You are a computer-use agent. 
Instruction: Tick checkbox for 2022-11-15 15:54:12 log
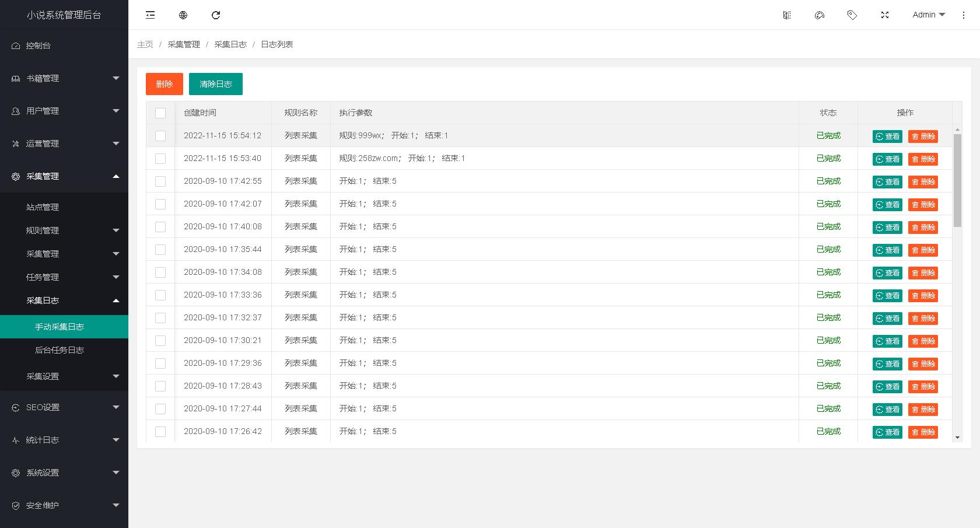click(x=160, y=136)
